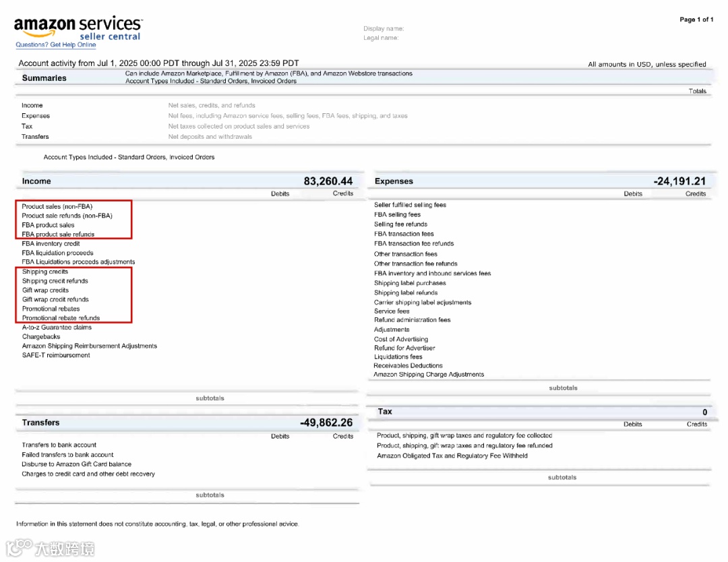Click the FBA product sales row
The height and width of the screenshot is (562, 728).
tap(48, 225)
